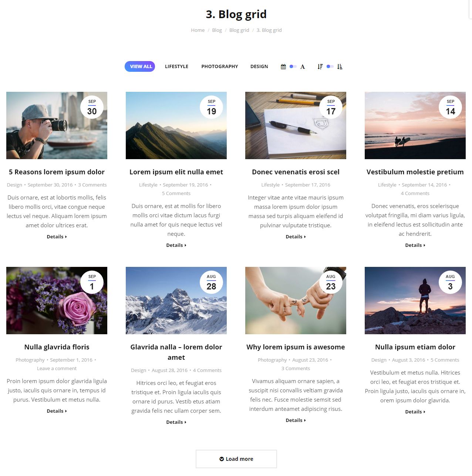
Task: Click the SEP 17 date badge
Action: click(331, 107)
